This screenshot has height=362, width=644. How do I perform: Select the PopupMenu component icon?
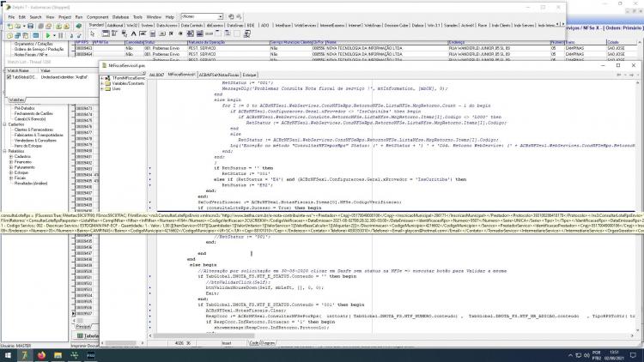pyautogui.click(x=124, y=33)
